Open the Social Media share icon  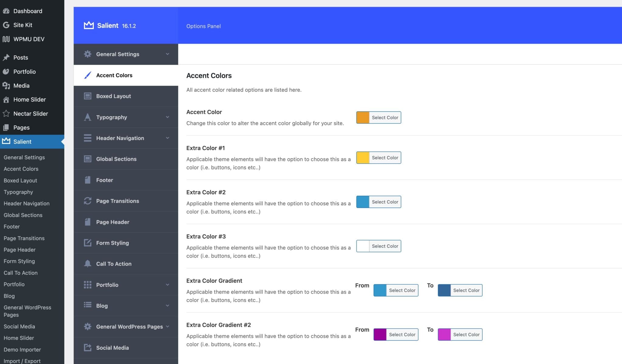click(88, 347)
